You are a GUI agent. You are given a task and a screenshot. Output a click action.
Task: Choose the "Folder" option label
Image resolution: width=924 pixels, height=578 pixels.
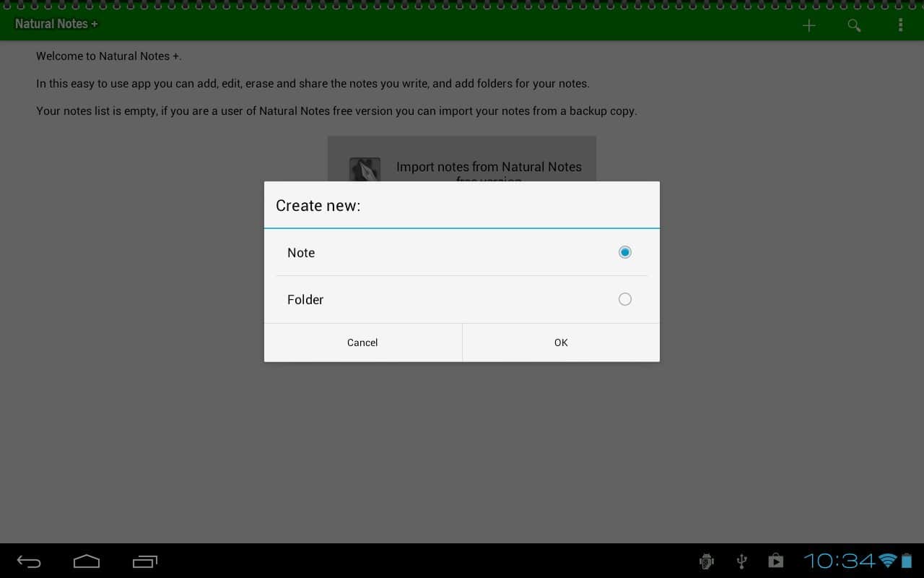pyautogui.click(x=305, y=299)
